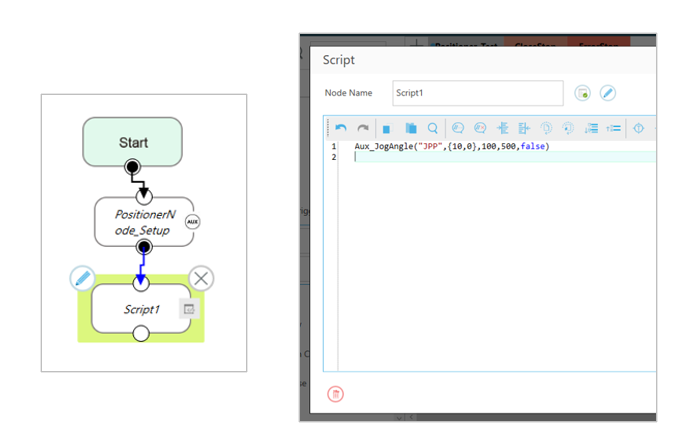Click the comment bubble icon in toolbar
The height and width of the screenshot is (444, 681).
458,128
